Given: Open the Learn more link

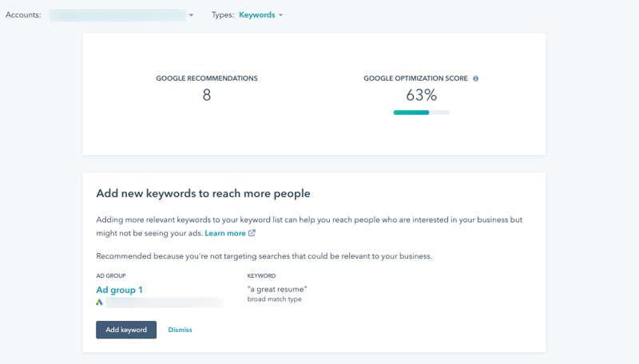Looking at the screenshot, I should pyautogui.click(x=225, y=233).
